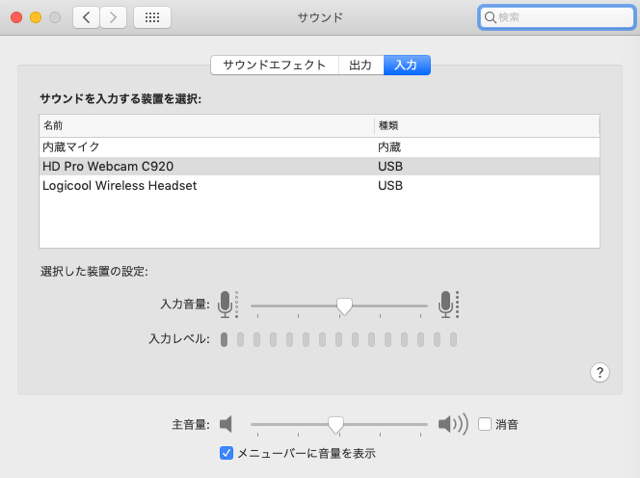The height and width of the screenshot is (478, 640).
Task: Click the loud speaker icon beside 消音
Action: click(x=453, y=424)
